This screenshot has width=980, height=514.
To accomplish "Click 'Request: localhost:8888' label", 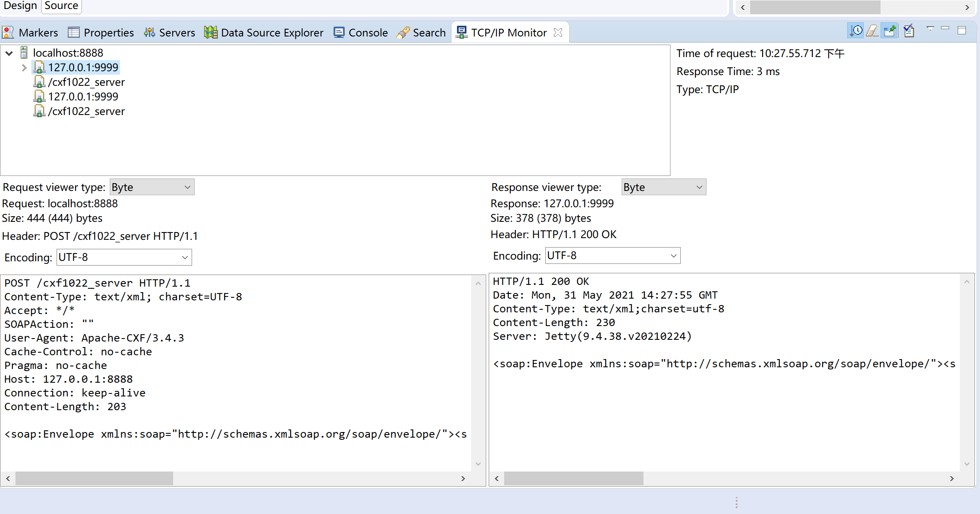I will tap(60, 203).
